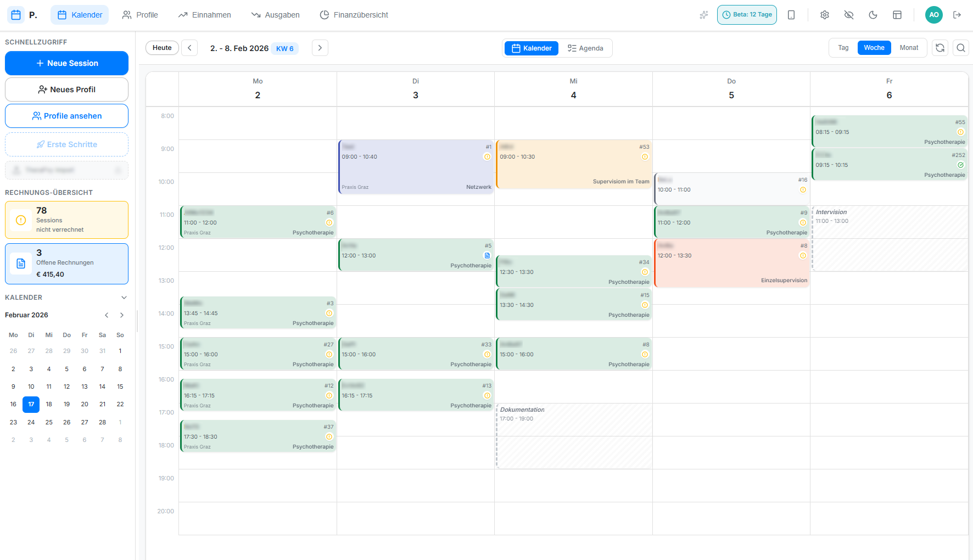
Task: Switch to the Agenda tab
Action: pos(585,48)
